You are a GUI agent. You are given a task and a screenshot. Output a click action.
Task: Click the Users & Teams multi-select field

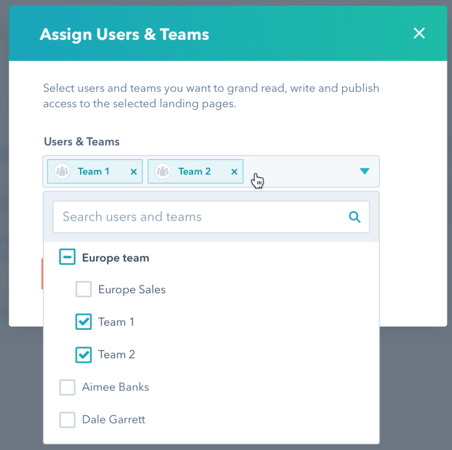(x=211, y=171)
